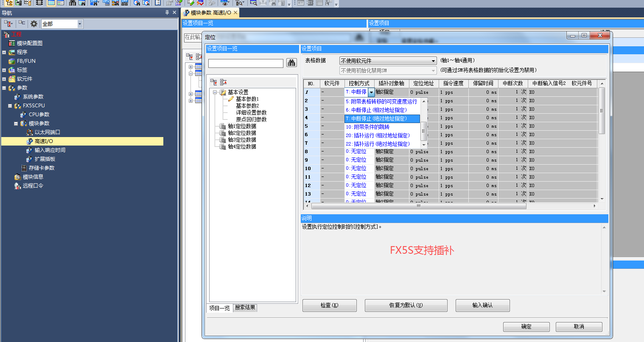Click the 恢复为默认 button
Viewport: 644px width, 342px height.
click(x=406, y=306)
